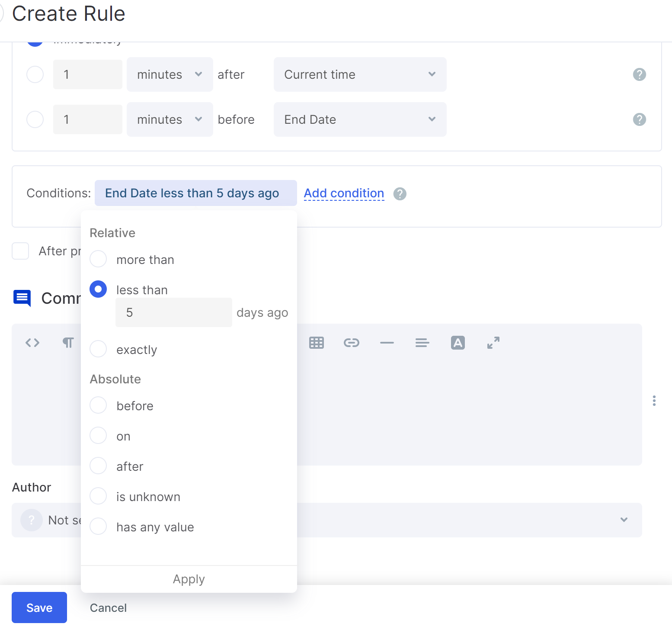Click the 'Add condition' link
The width and height of the screenshot is (672, 630).
click(344, 193)
